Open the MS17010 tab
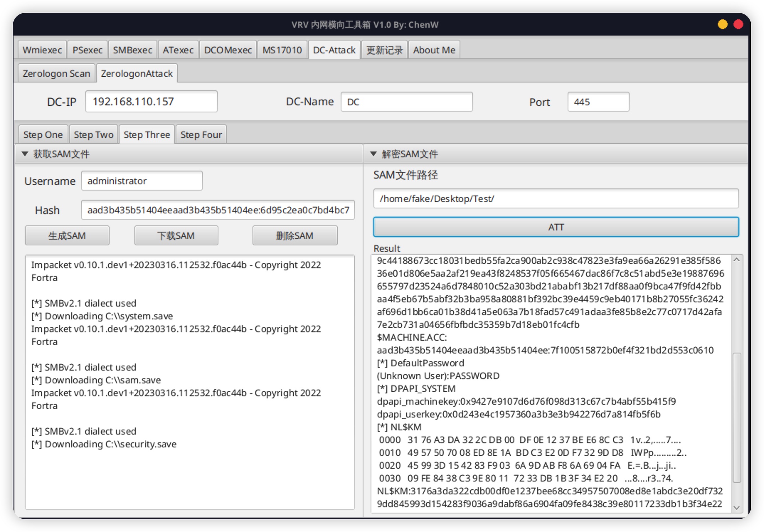This screenshot has width=764, height=532. click(282, 50)
